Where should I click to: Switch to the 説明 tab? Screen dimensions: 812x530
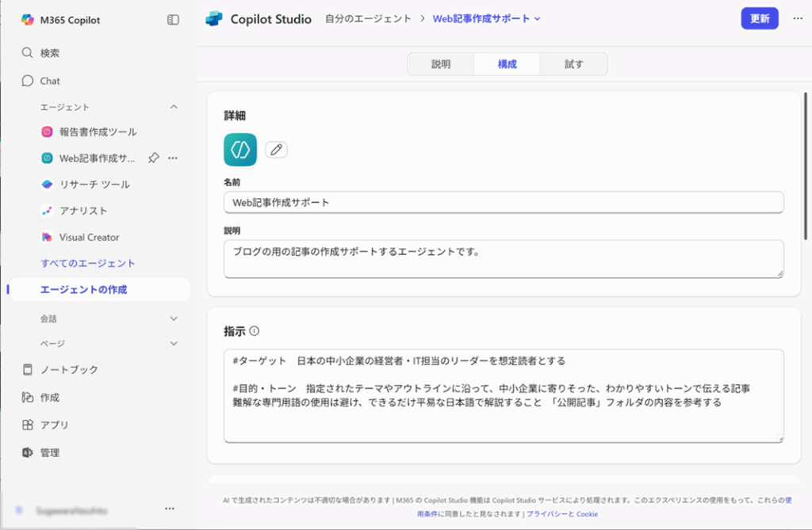point(441,64)
